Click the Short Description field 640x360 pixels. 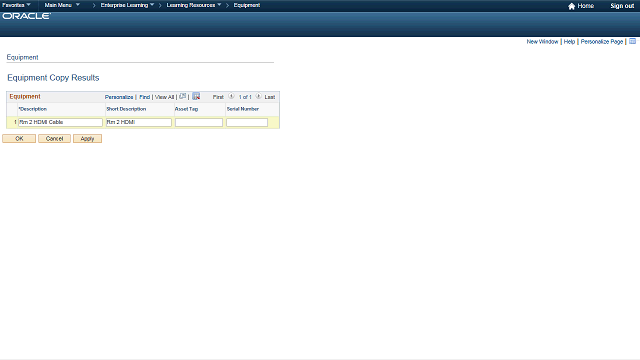pyautogui.click(x=139, y=122)
